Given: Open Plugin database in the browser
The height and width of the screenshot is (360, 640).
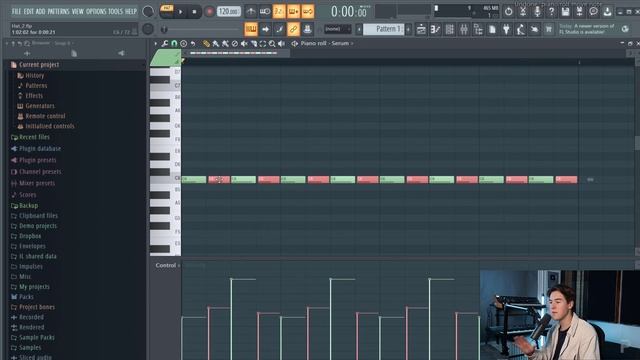Looking at the screenshot, I should [40, 149].
